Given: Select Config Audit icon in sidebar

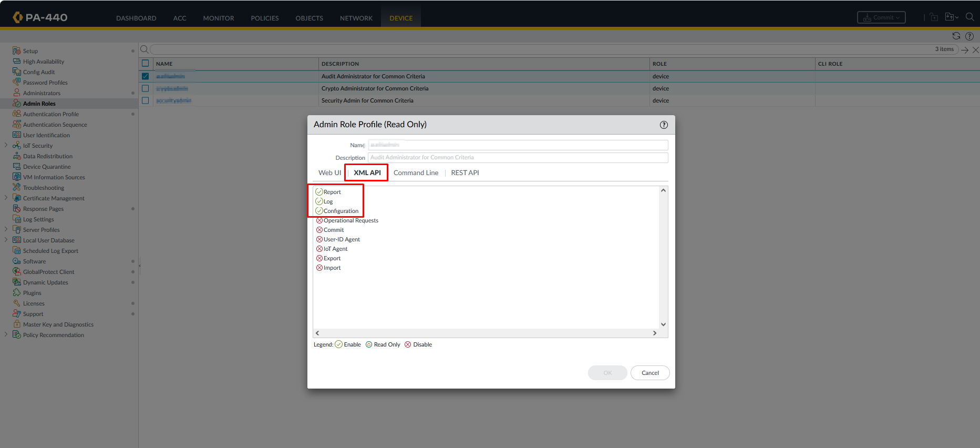Looking at the screenshot, I should click(17, 72).
